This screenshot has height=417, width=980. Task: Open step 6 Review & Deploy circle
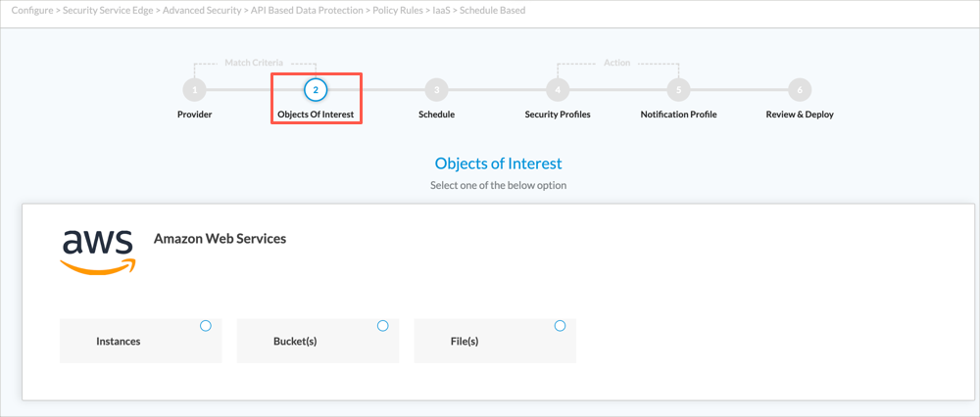pos(800,90)
